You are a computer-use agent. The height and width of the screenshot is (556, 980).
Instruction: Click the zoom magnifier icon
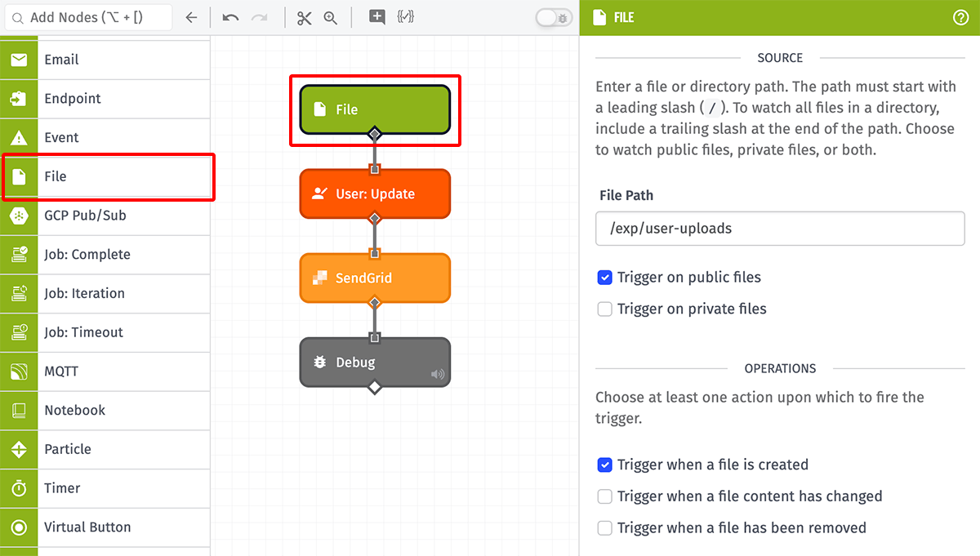point(331,17)
